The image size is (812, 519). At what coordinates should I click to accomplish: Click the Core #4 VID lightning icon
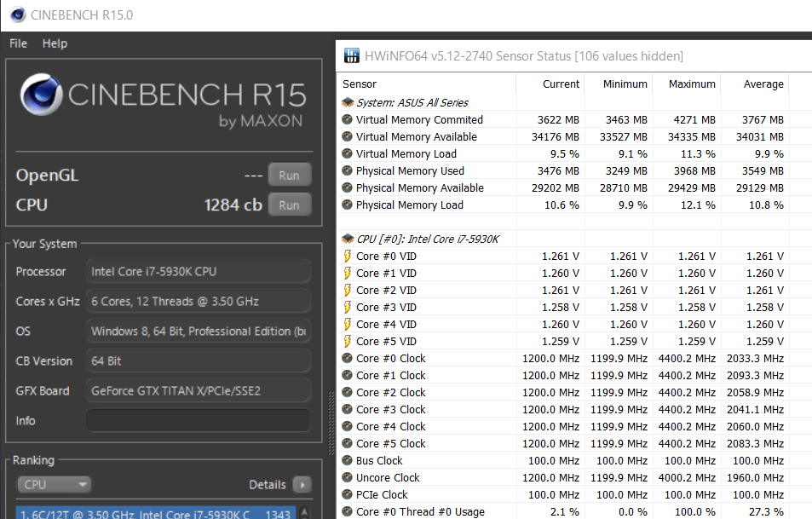pyautogui.click(x=348, y=324)
